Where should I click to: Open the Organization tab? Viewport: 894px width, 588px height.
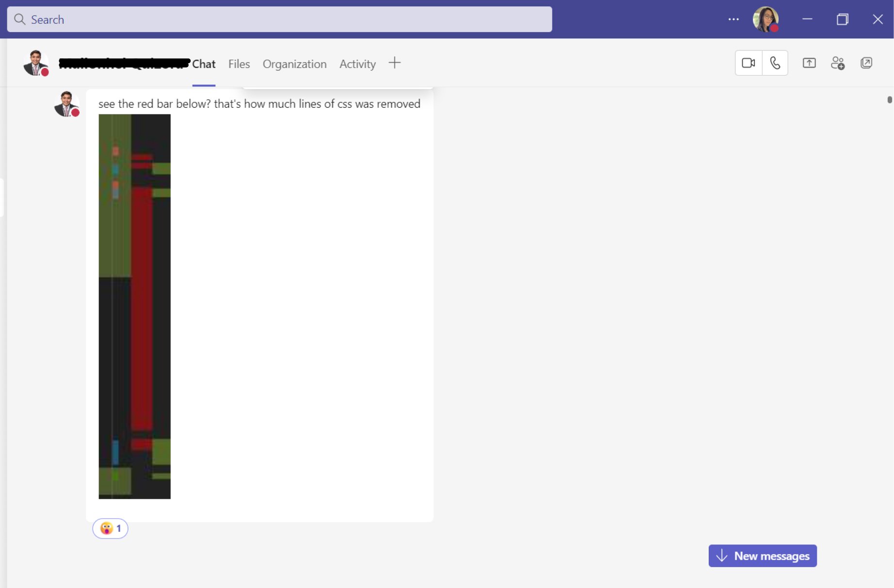point(294,64)
